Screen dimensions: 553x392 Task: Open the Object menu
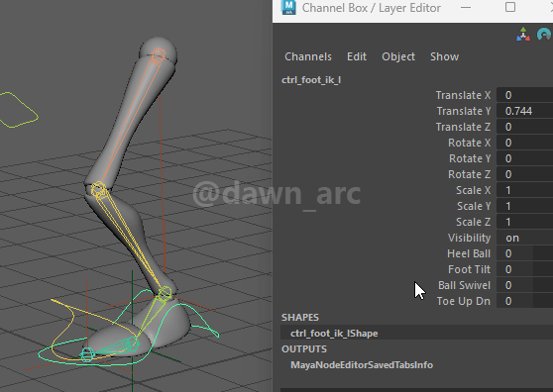(398, 56)
